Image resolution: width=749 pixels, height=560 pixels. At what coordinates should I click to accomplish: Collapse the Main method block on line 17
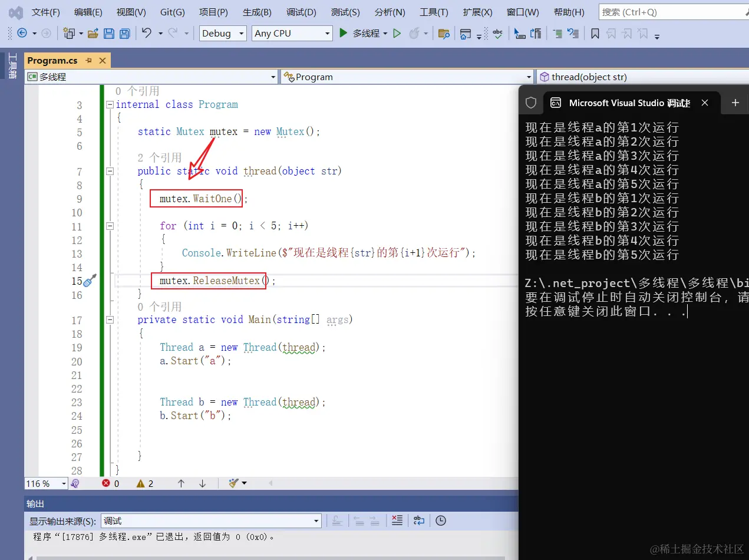[110, 320]
